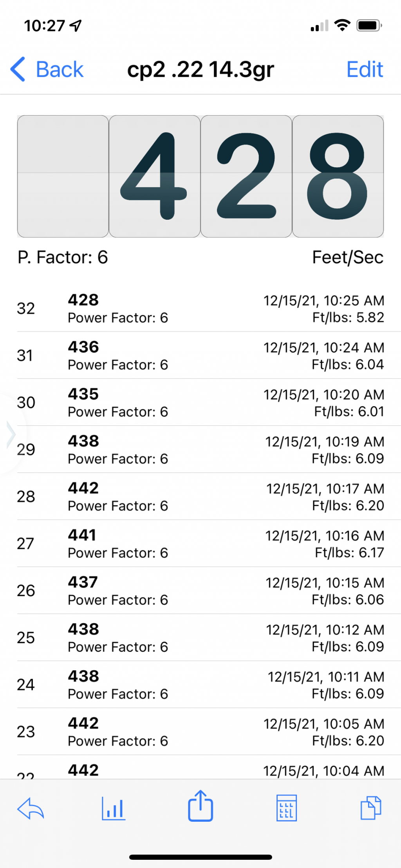
Task: Tap the Feet/Sec unit label
Action: 348,257
